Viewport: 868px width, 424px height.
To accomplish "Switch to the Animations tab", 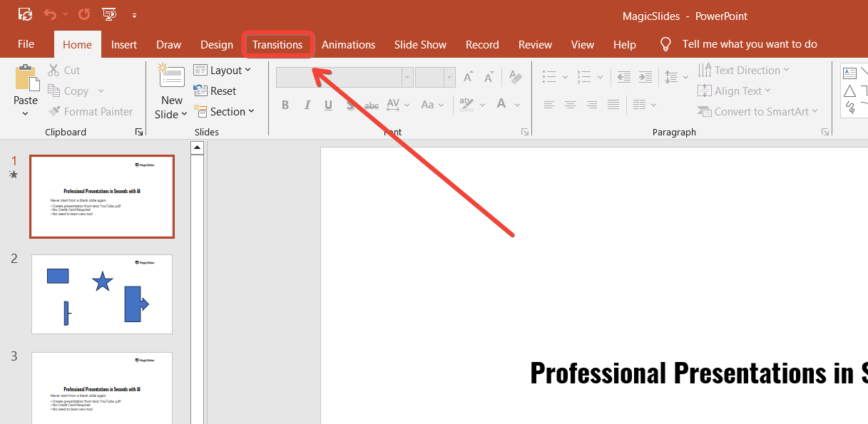I will coord(348,44).
